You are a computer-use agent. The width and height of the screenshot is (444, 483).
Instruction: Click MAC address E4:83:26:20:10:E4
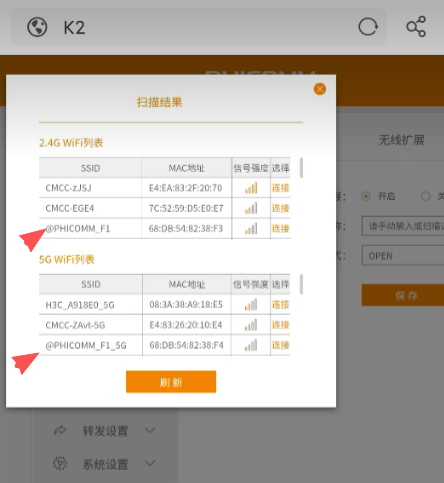tap(186, 325)
